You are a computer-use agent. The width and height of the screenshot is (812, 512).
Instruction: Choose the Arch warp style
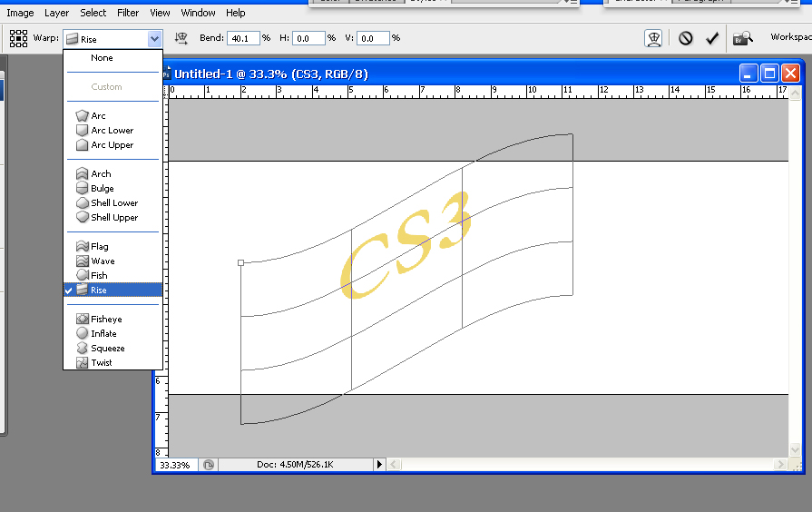113,173
